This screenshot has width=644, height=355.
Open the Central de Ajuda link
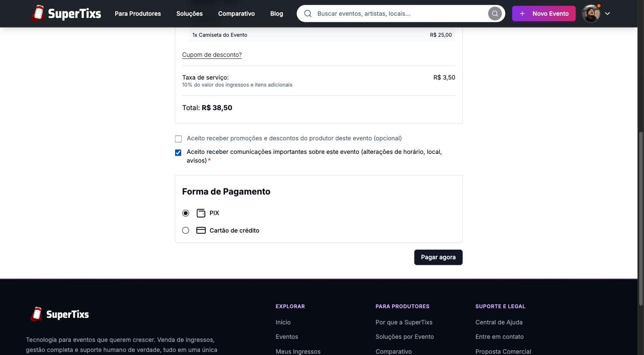pyautogui.click(x=499, y=322)
